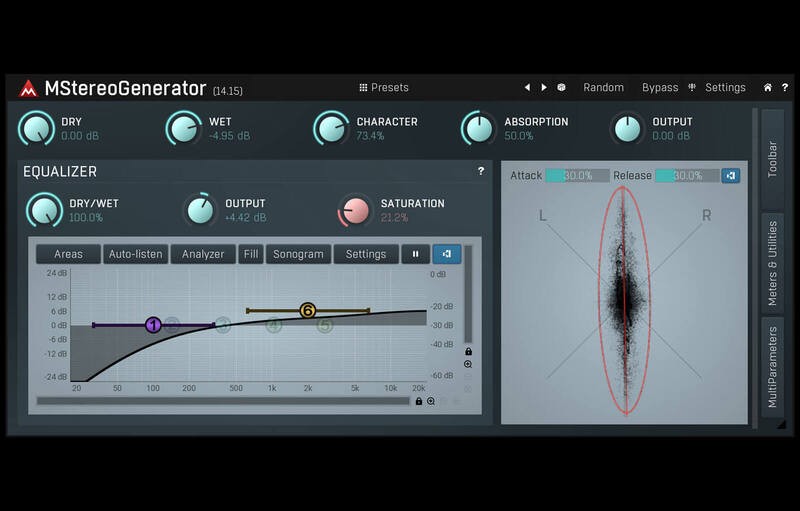Click the vertical zoom magnifier icon
Viewport: 800px width, 511px height.
click(x=468, y=364)
